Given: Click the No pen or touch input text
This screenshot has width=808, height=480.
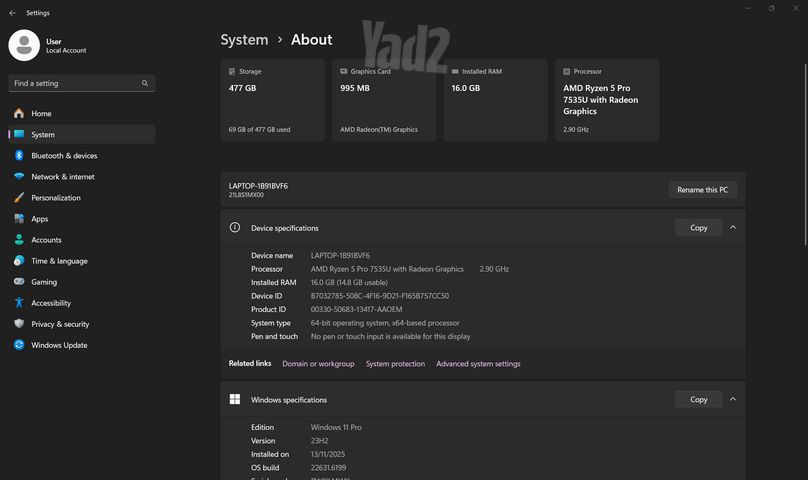Looking at the screenshot, I should 391,336.
